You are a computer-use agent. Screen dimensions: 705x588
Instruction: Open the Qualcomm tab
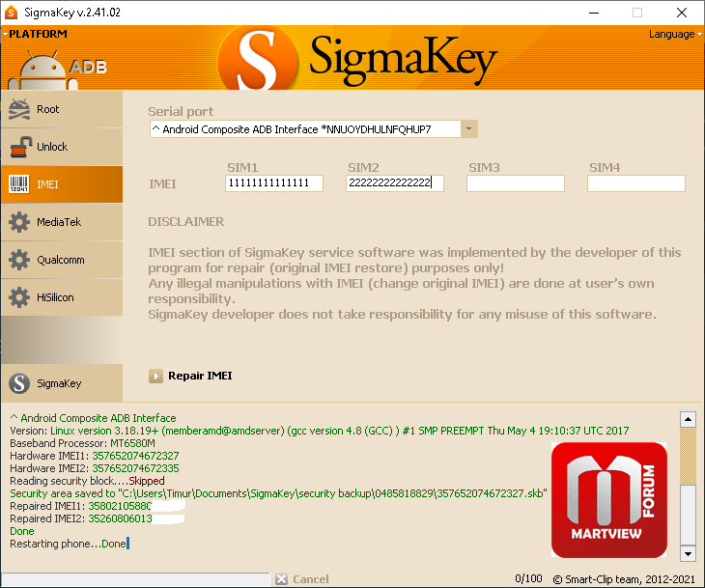[x=62, y=260]
